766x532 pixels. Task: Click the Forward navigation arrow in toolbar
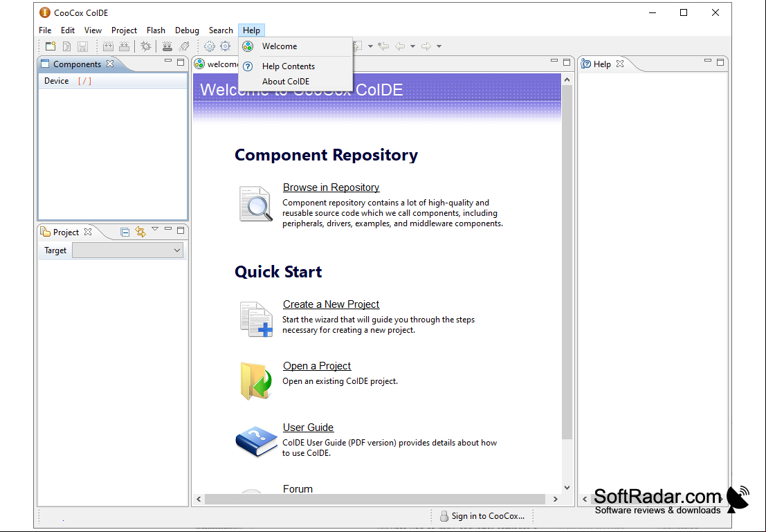[426, 46]
